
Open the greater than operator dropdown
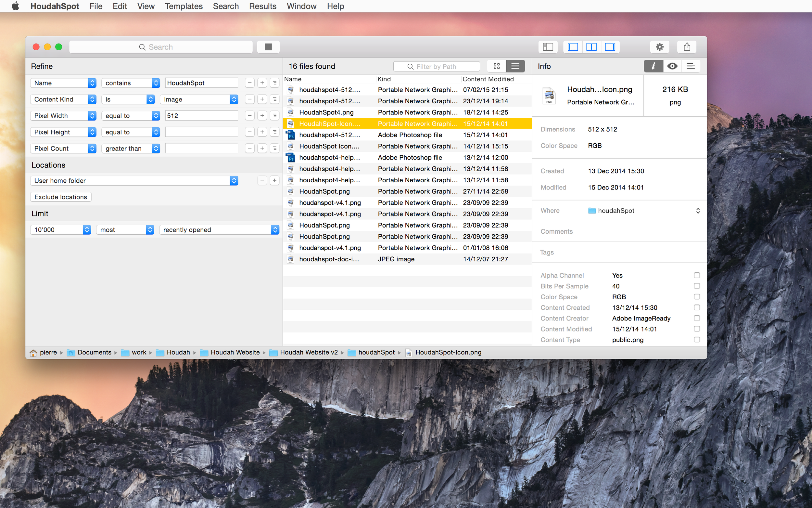pos(131,148)
